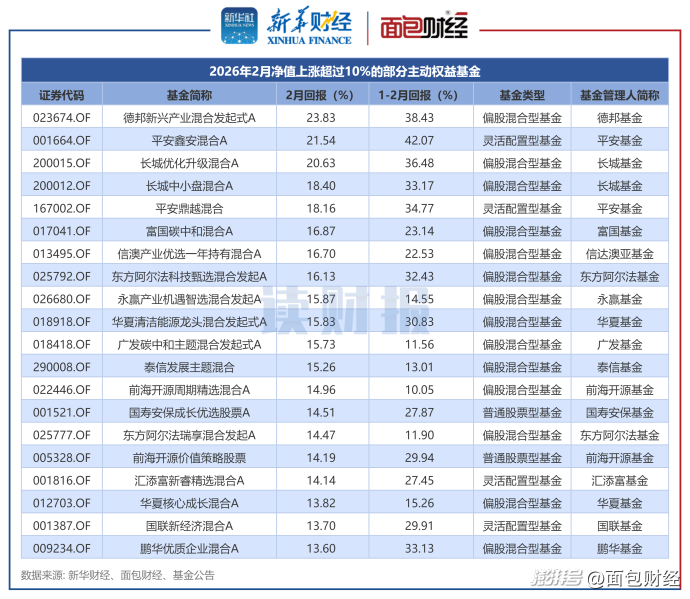
Task: Click the 2月回报（%） column header
Action: click(x=320, y=95)
